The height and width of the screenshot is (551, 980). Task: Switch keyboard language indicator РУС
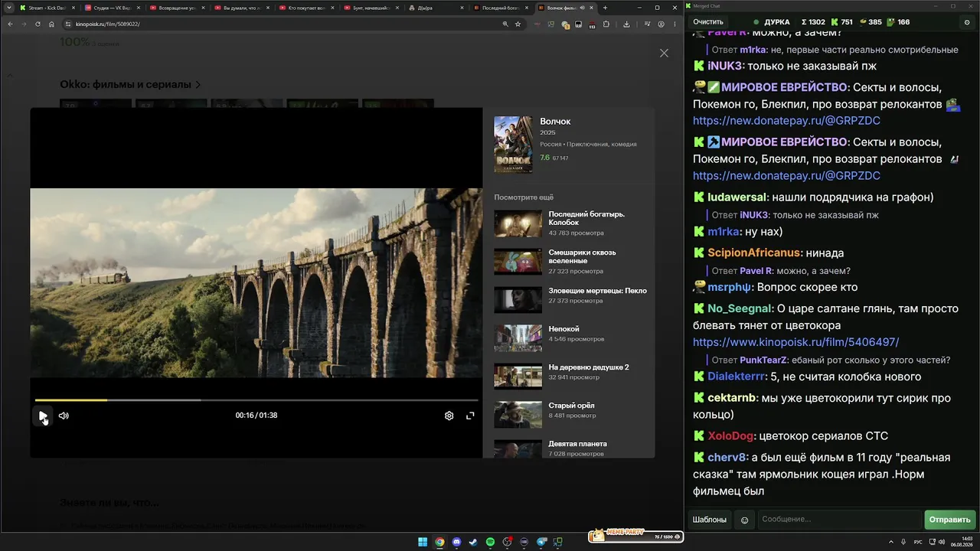pyautogui.click(x=918, y=542)
